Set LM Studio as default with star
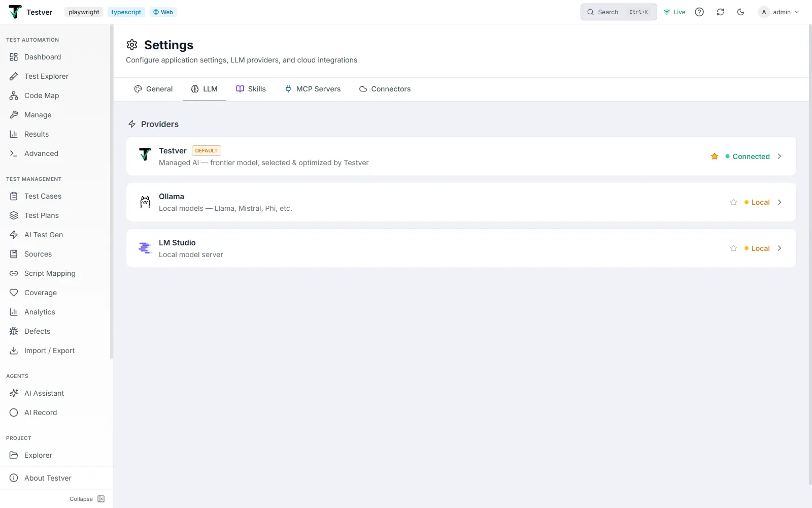812x508 pixels. click(x=733, y=248)
